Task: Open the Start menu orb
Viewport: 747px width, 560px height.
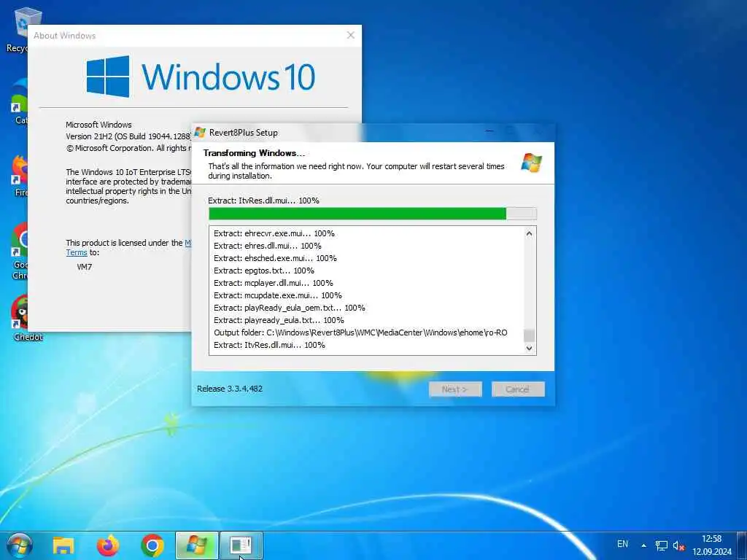Action: 20,545
